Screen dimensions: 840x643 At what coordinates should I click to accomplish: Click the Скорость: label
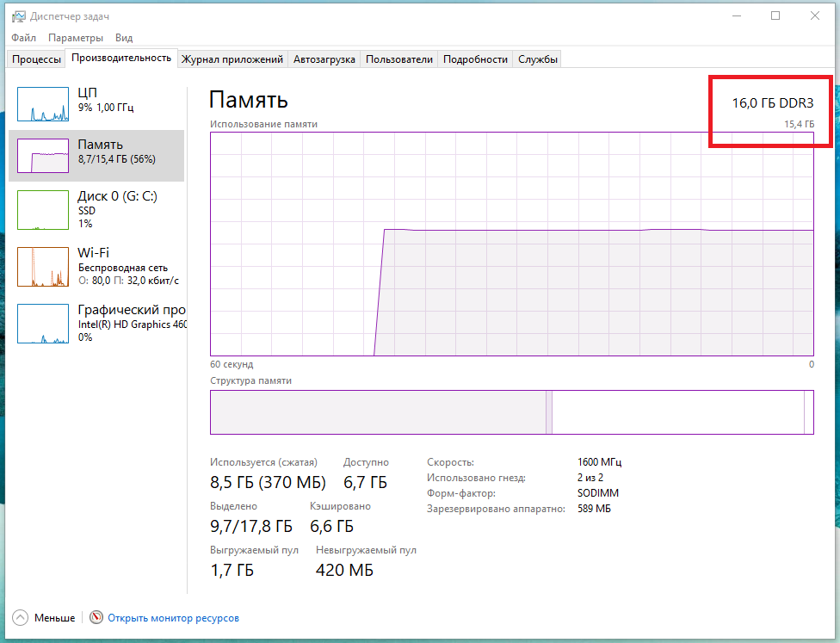[x=450, y=462]
